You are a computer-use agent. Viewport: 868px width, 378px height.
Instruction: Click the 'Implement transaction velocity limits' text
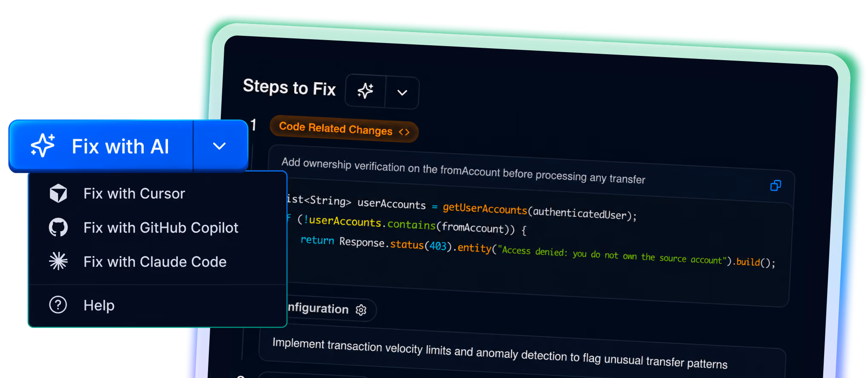click(500, 353)
